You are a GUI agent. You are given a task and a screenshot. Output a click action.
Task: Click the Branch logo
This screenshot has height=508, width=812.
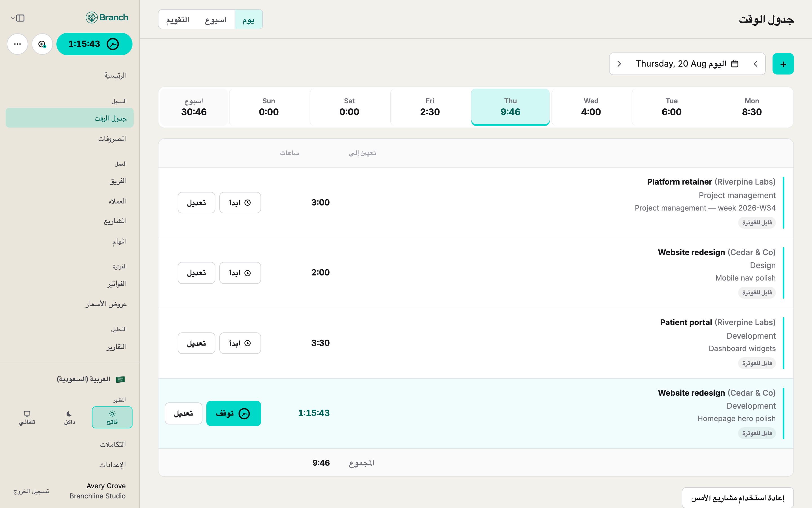[x=107, y=17]
